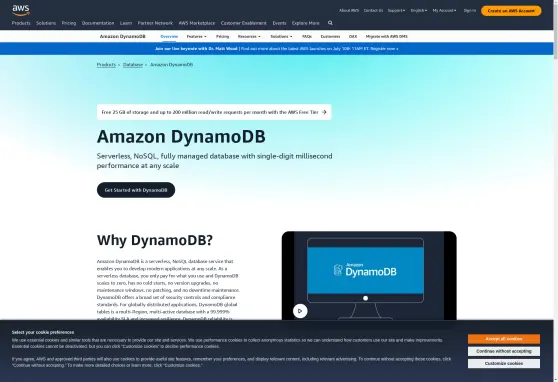558x382 pixels.
Task: Click the Database breadcrumb link
Action: click(133, 64)
